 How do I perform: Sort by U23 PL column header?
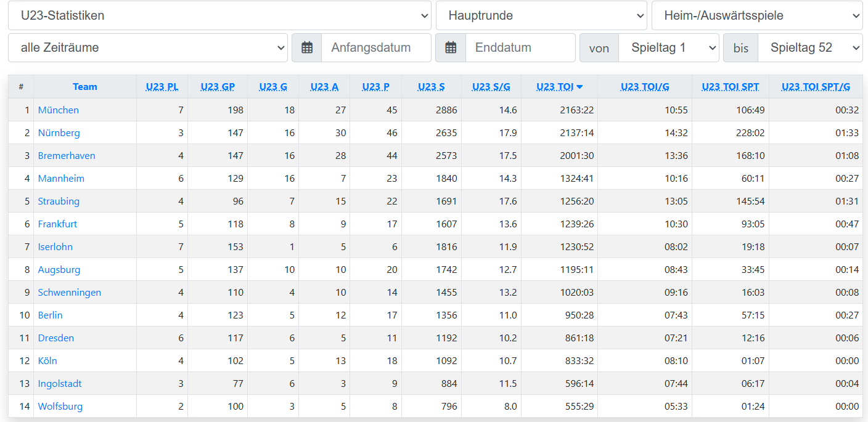click(162, 87)
